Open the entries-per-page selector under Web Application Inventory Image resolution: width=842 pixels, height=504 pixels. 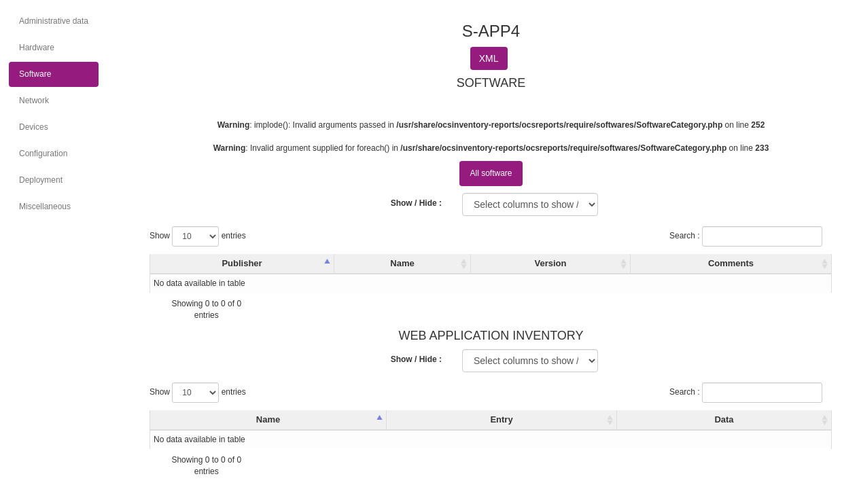pos(195,392)
